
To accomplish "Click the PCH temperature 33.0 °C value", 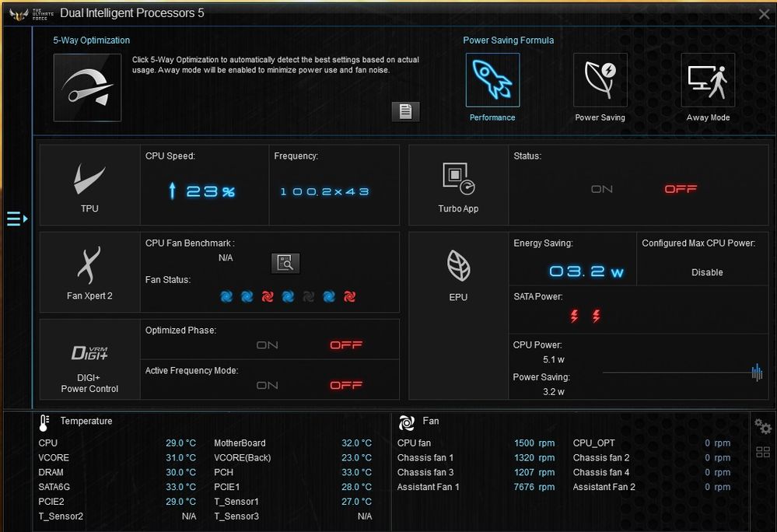I will tap(356, 472).
